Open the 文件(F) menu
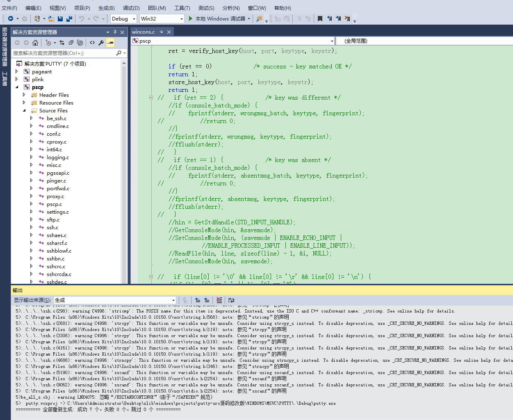Image resolution: width=513 pixels, height=420 pixels. [9, 8]
